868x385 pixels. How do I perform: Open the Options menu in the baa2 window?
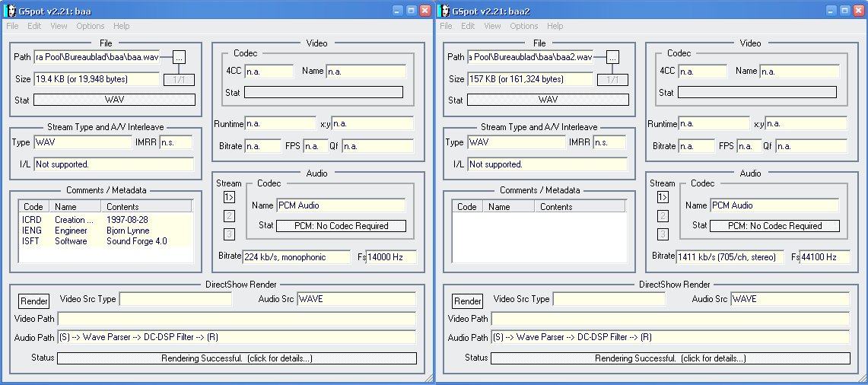coord(524,26)
